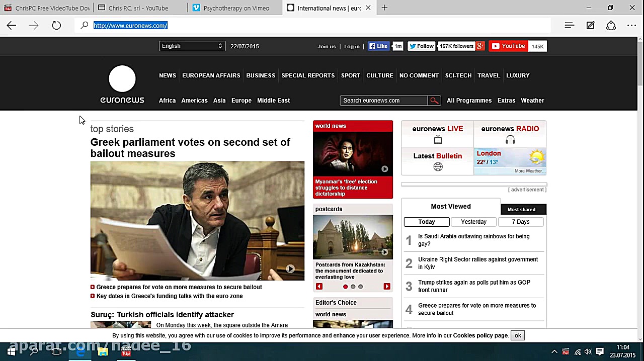Open the browser More actions menu
The width and height of the screenshot is (644, 361).
[x=632, y=26]
